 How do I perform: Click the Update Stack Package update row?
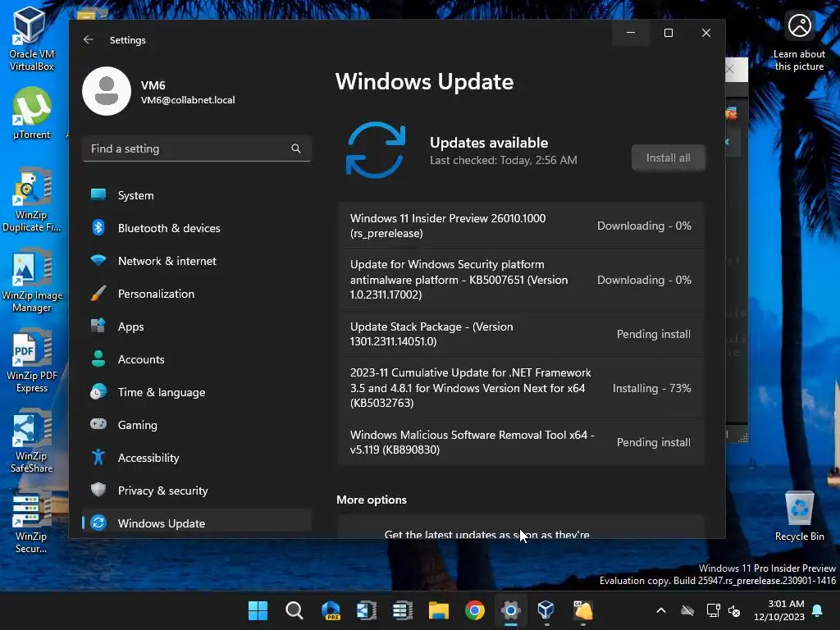coord(521,334)
